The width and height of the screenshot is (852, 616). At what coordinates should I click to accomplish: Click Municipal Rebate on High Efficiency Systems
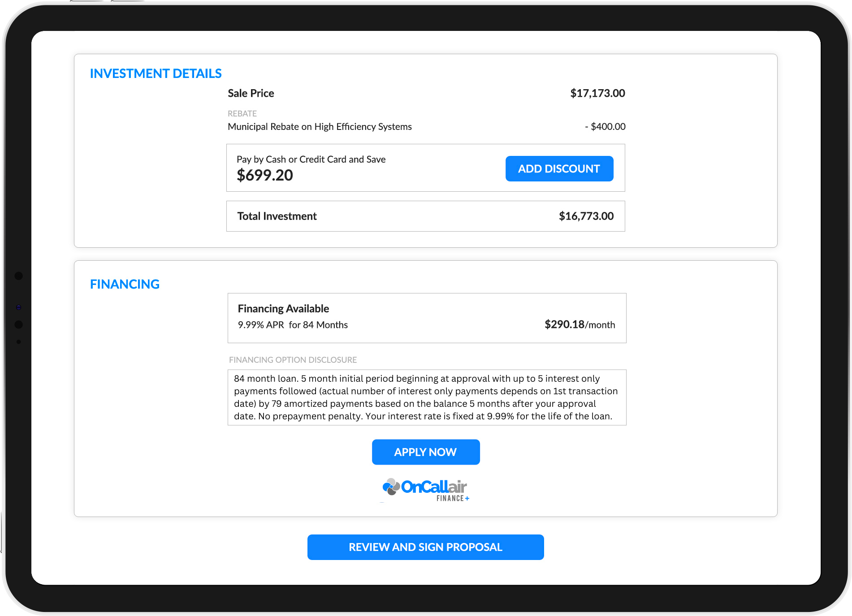point(320,127)
